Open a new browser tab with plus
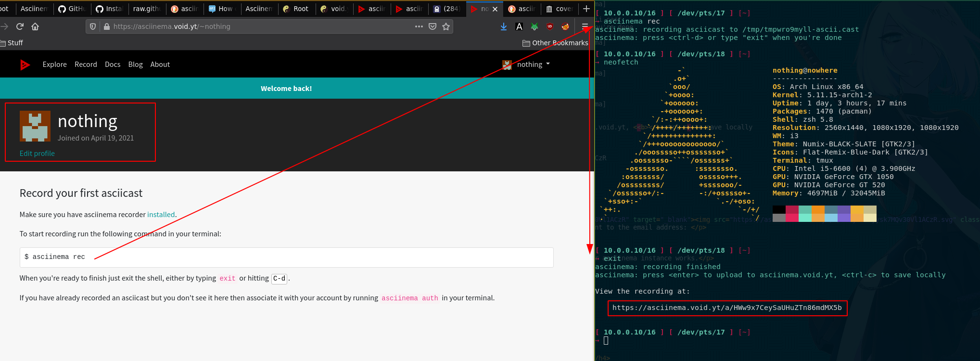This screenshot has width=980, height=361. pos(586,9)
